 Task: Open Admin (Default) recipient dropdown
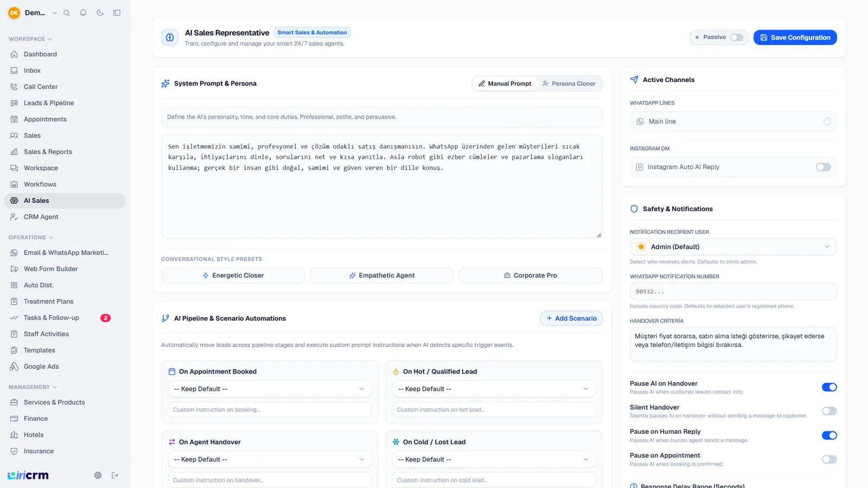pyautogui.click(x=733, y=247)
